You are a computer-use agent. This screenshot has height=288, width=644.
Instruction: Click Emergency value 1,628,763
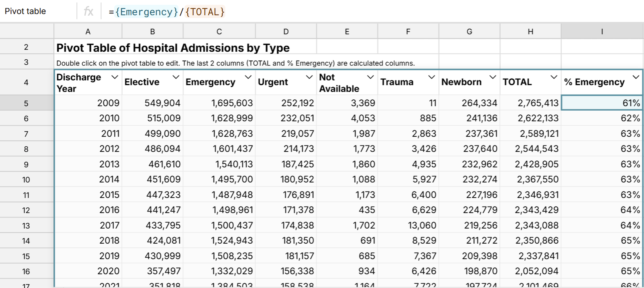[219, 133]
